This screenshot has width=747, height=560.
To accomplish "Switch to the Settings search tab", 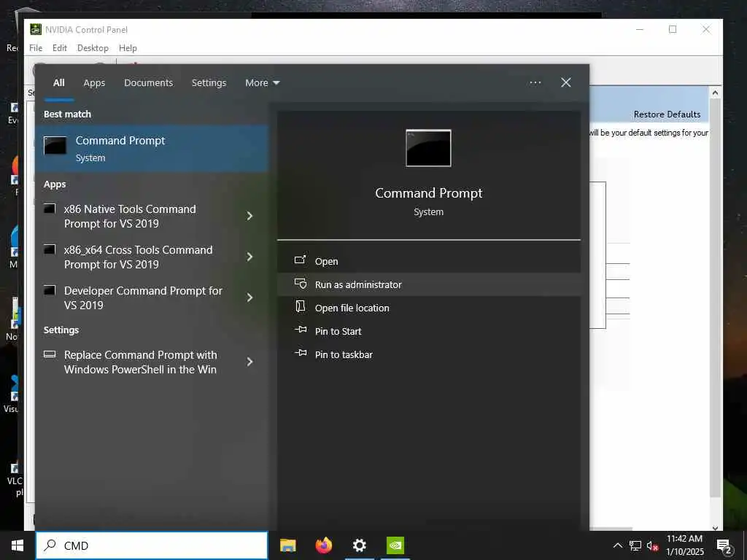I will point(209,83).
